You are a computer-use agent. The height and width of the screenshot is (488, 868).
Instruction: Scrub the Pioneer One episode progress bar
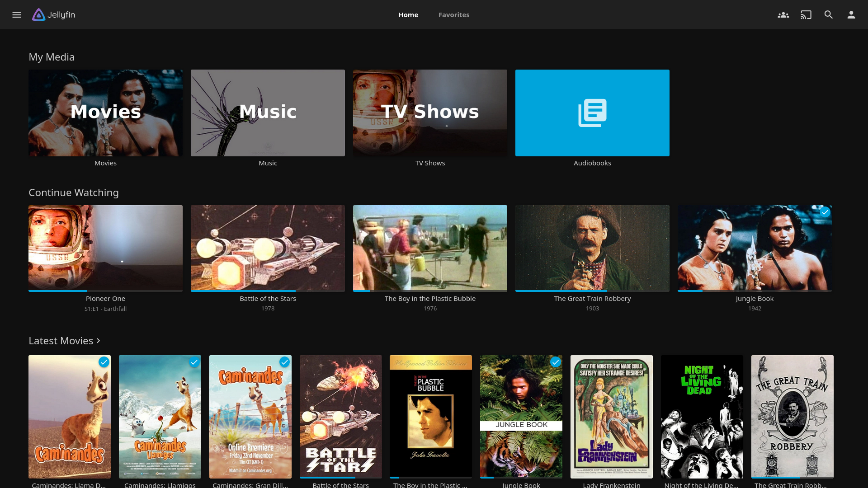coord(105,290)
